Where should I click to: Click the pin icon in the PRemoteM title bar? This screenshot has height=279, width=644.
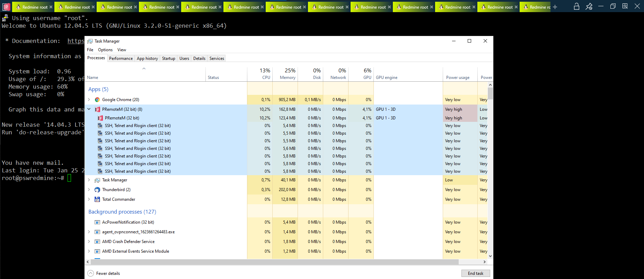[x=589, y=6]
